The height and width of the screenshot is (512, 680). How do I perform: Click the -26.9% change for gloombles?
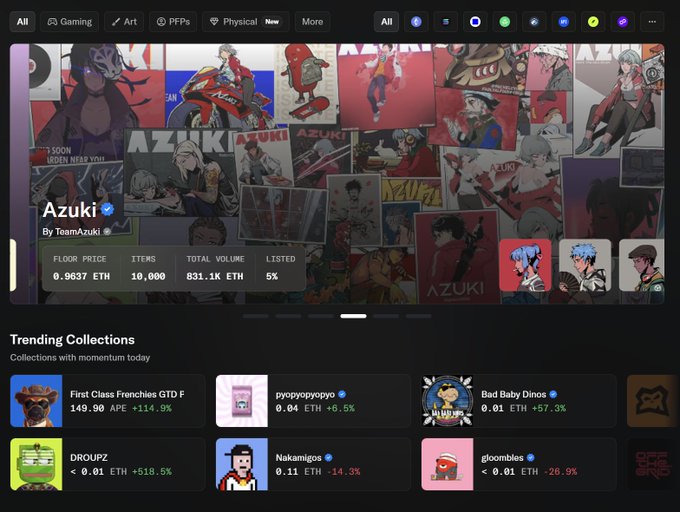(560, 472)
